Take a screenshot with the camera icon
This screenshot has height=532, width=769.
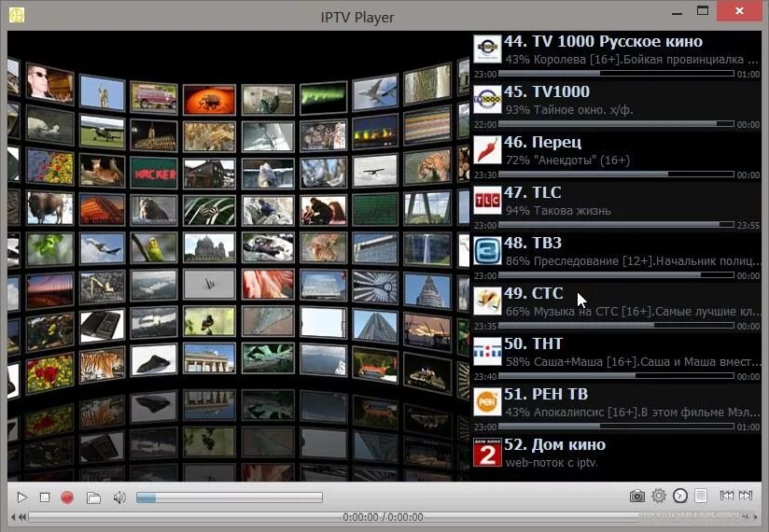(637, 497)
